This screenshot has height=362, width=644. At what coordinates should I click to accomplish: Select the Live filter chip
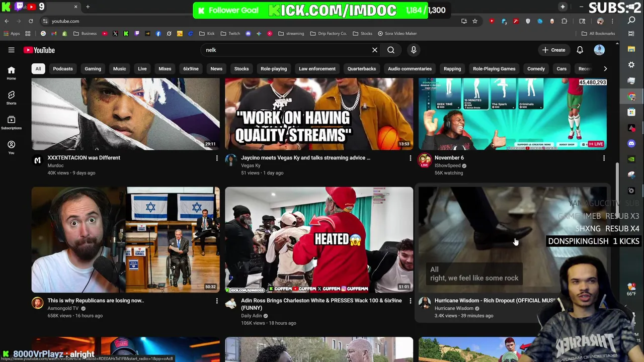tap(142, 69)
